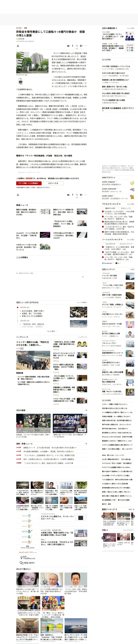Click the red arrow beside アクセスランキング
Viewport: 138px width, 644px height.
pyautogui.click(x=120, y=204)
